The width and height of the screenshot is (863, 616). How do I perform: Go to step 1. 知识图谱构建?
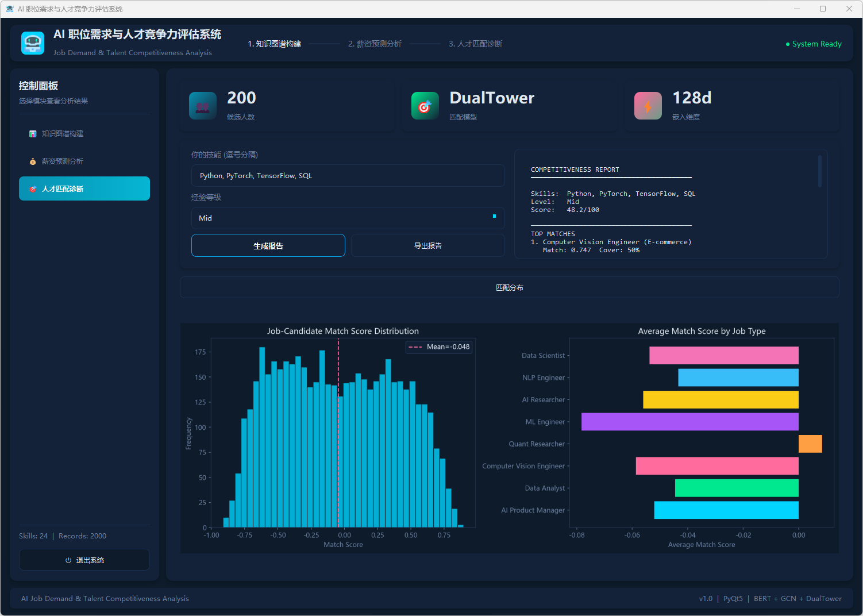[x=275, y=44]
